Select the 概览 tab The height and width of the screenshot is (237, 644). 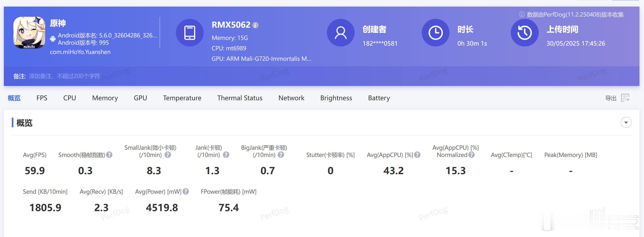pyautogui.click(x=14, y=98)
